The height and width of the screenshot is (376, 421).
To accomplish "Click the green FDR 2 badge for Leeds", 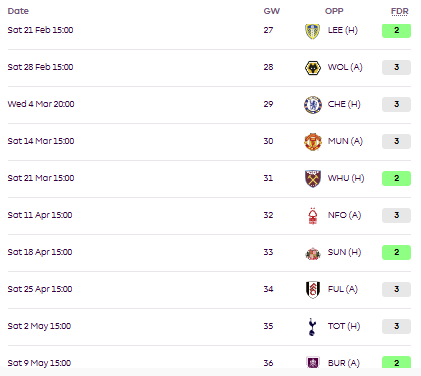I will click(x=396, y=31).
